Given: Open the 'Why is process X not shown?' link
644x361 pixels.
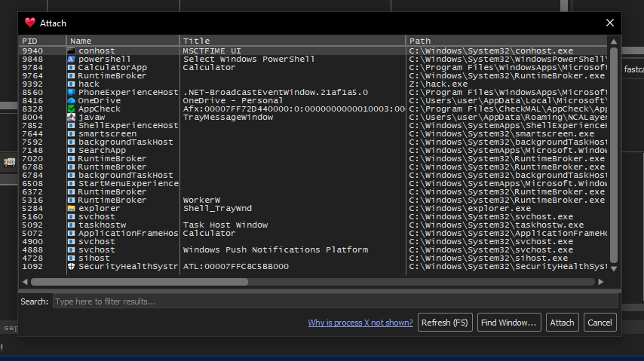Looking at the screenshot, I should (x=360, y=323).
